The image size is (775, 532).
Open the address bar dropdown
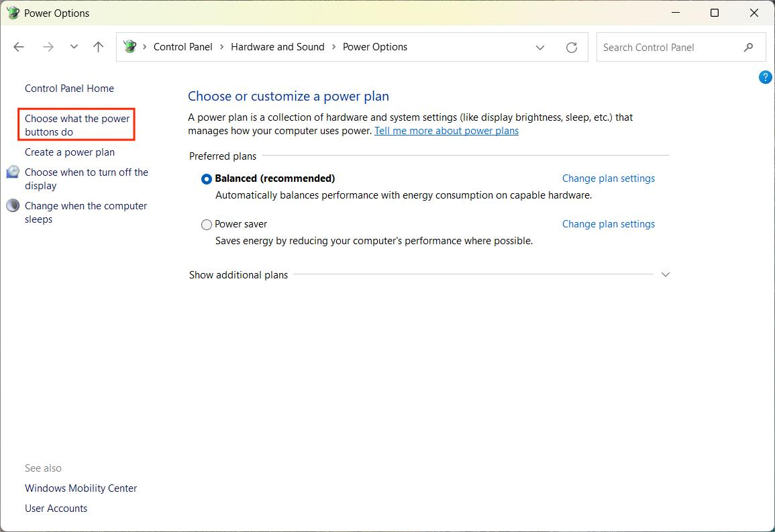click(x=540, y=47)
